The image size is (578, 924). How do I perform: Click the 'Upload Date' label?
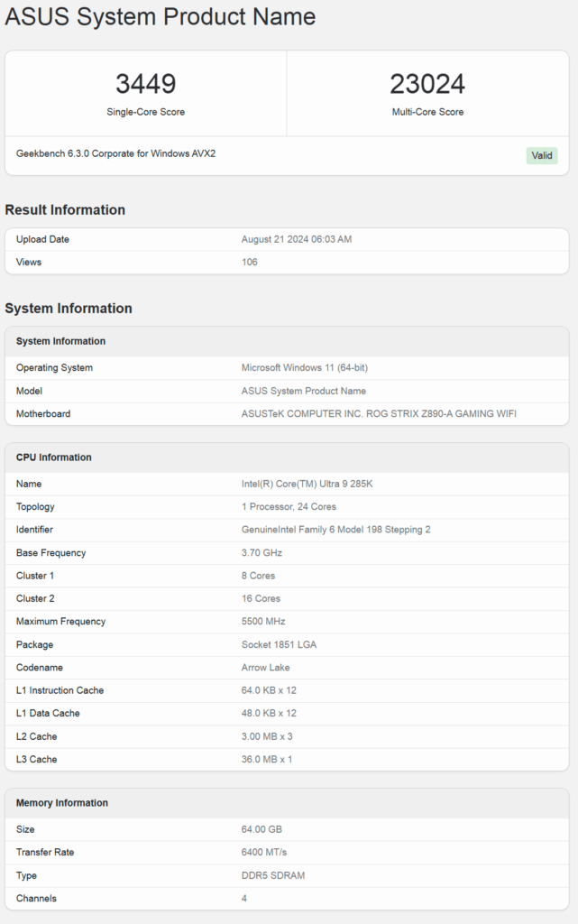(42, 239)
